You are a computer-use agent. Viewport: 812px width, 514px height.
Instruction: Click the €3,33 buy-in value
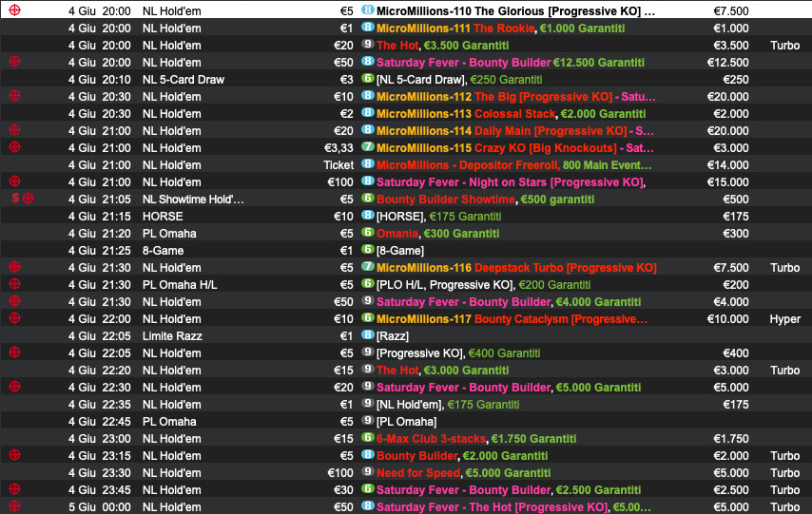pos(338,147)
